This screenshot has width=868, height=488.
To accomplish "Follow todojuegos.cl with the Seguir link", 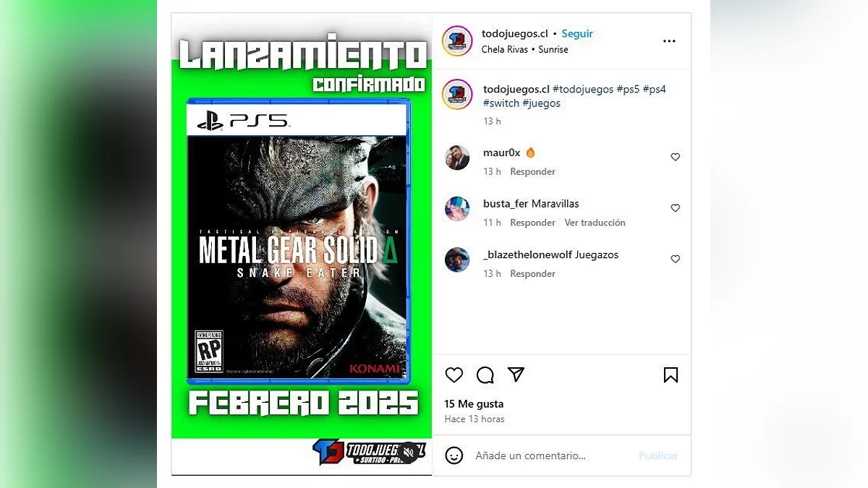I will click(577, 34).
